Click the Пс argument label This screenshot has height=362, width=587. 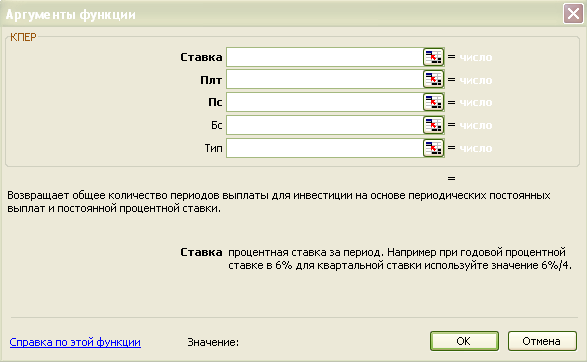[215, 102]
